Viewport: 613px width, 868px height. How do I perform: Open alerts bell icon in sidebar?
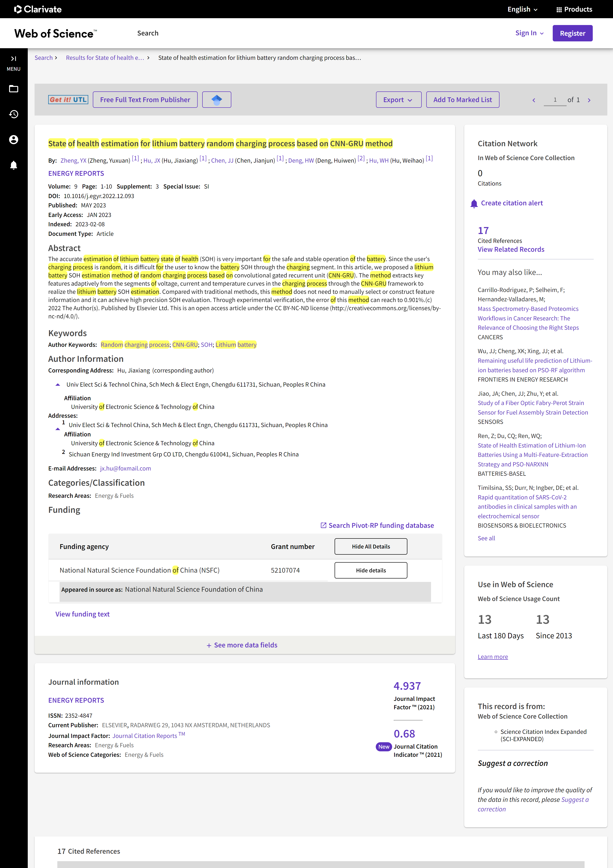(14, 165)
